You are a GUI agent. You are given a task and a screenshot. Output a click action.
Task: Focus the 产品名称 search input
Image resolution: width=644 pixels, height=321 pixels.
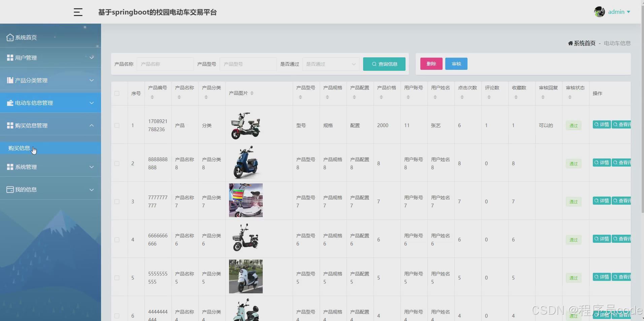(165, 64)
